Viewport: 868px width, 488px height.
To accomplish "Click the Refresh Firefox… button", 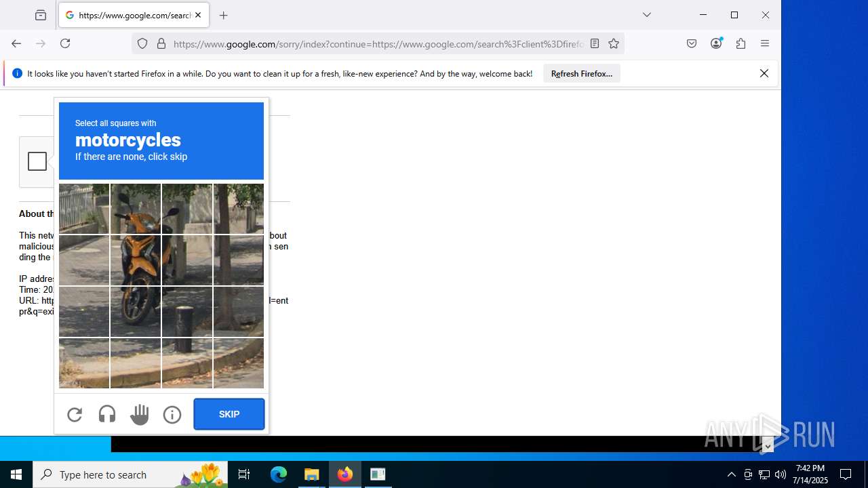I will [582, 73].
